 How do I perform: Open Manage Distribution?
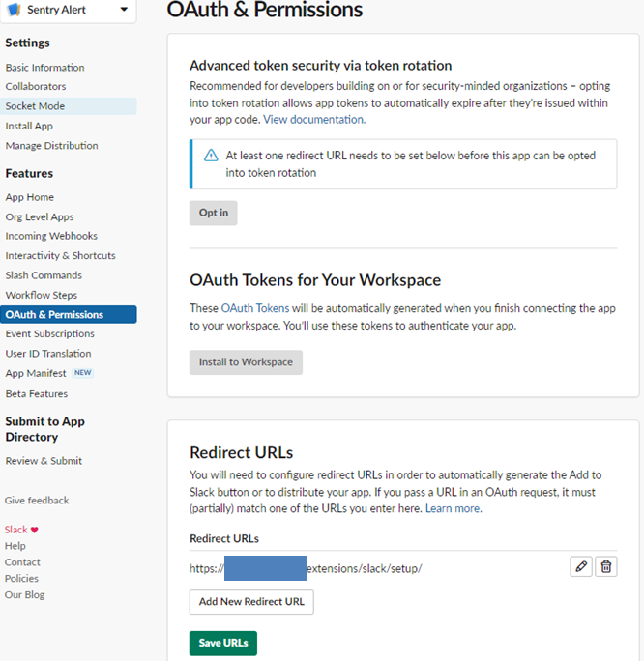(x=51, y=146)
